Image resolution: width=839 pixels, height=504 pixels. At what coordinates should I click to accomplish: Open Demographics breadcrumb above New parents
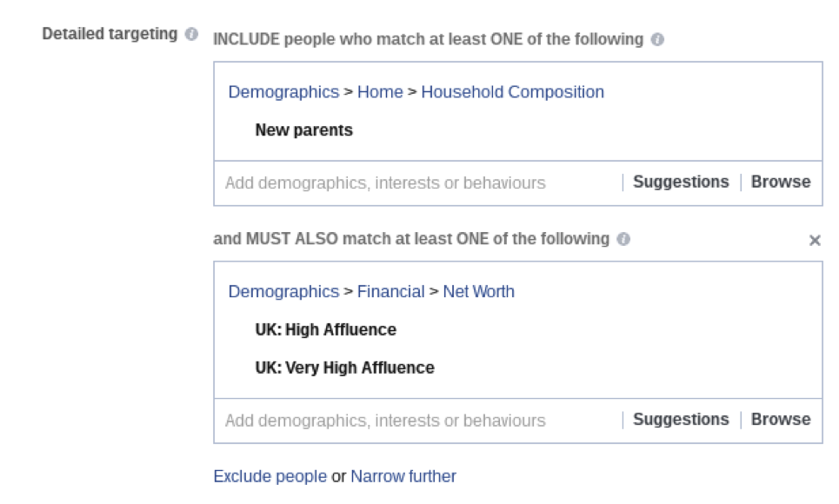pyautogui.click(x=283, y=92)
